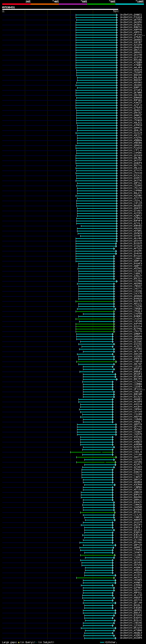Select hit label UniRef100_C2KZ86
Image resolution: width=146 pixels, height=644 pixels.
coord(131,291)
